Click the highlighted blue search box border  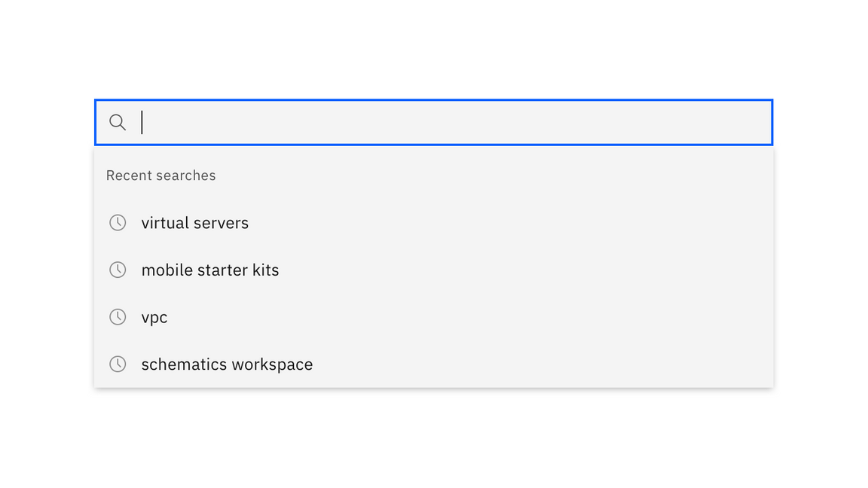[x=433, y=100]
